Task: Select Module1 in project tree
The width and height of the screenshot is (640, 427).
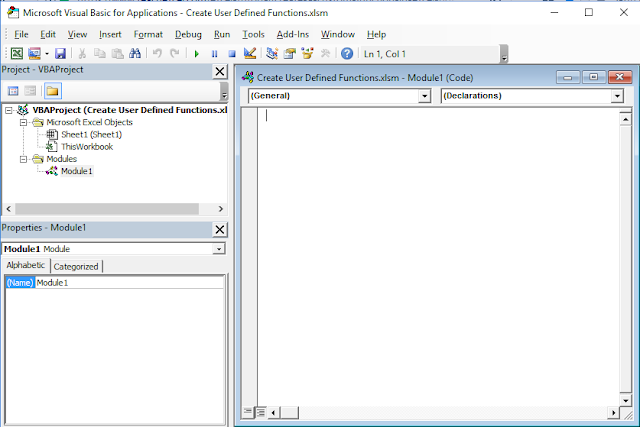Action: (x=77, y=171)
